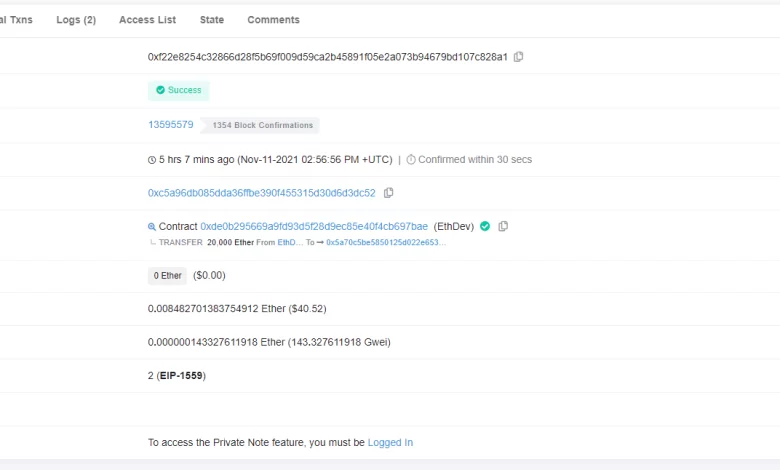Click the 1354 Block Confirmations badge
Screen dimensions: 780x470
coord(259,125)
